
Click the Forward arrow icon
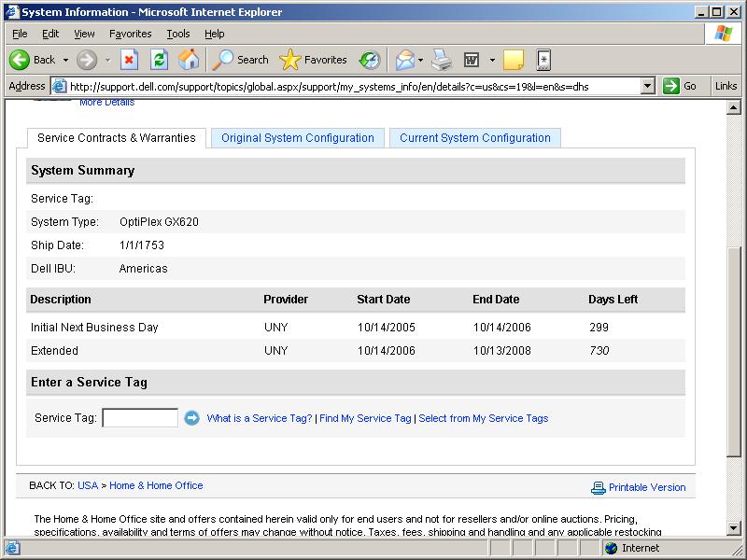click(87, 60)
